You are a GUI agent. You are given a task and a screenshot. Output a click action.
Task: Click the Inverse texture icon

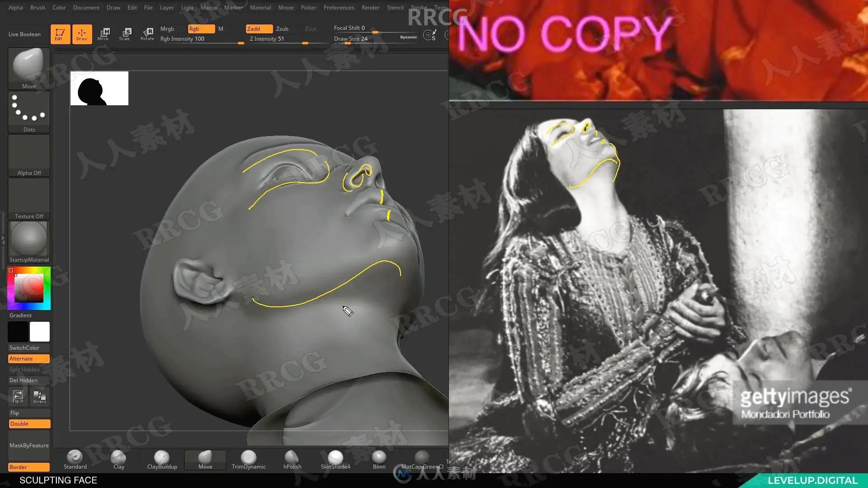point(39,397)
